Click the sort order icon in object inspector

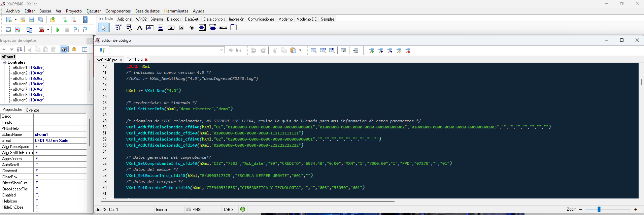[x=20, y=50]
